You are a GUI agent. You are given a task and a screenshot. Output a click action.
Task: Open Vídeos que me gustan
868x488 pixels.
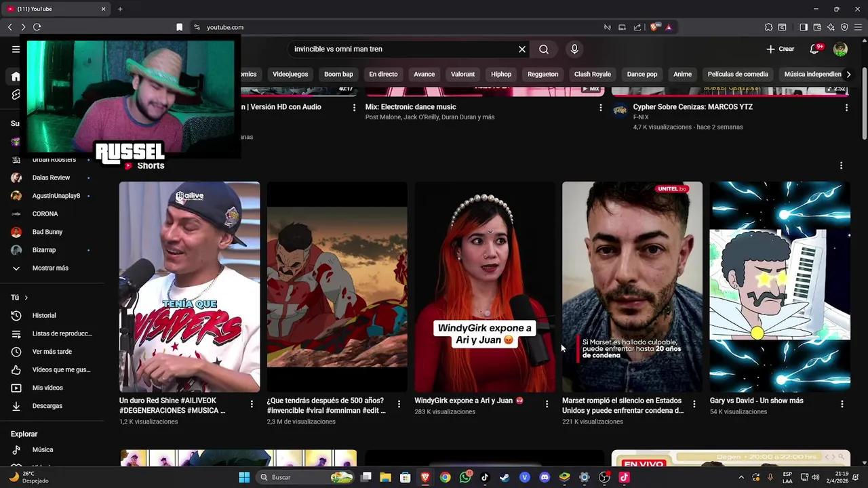[50, 369]
